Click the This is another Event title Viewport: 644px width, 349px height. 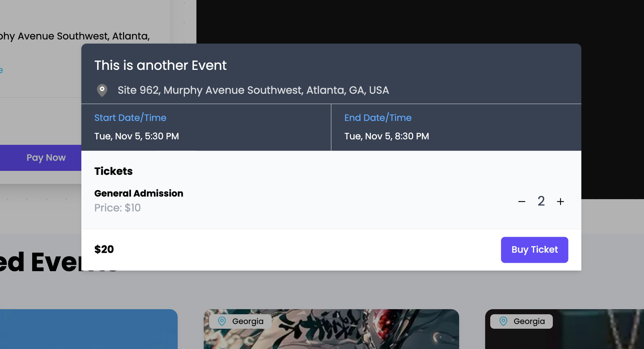click(160, 66)
